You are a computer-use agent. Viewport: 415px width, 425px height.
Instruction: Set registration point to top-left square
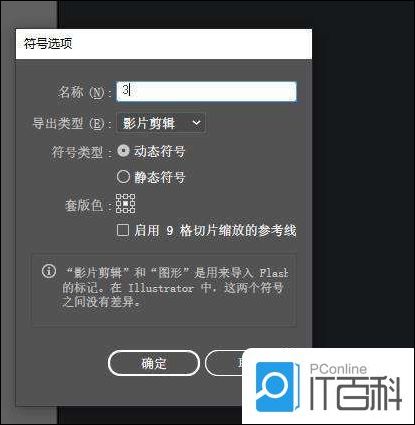click(118, 196)
